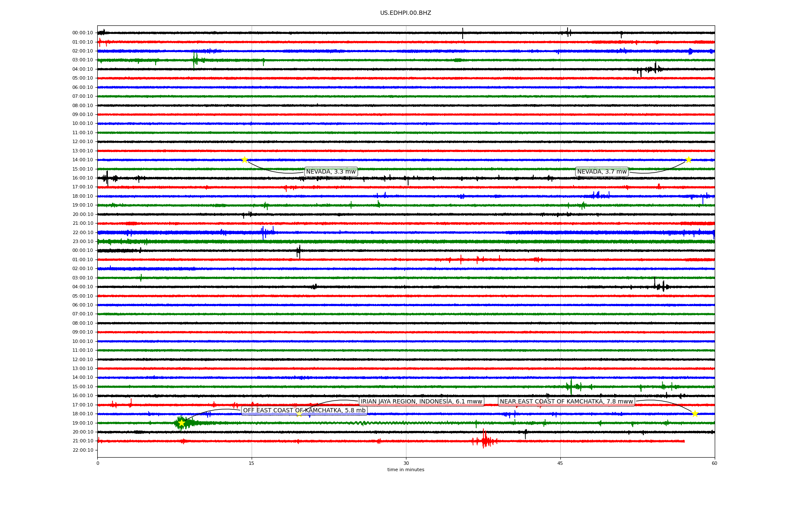This screenshot has height=508, width=812.
Task: Click the 'time in minutes' axis label
Action: pos(406,469)
